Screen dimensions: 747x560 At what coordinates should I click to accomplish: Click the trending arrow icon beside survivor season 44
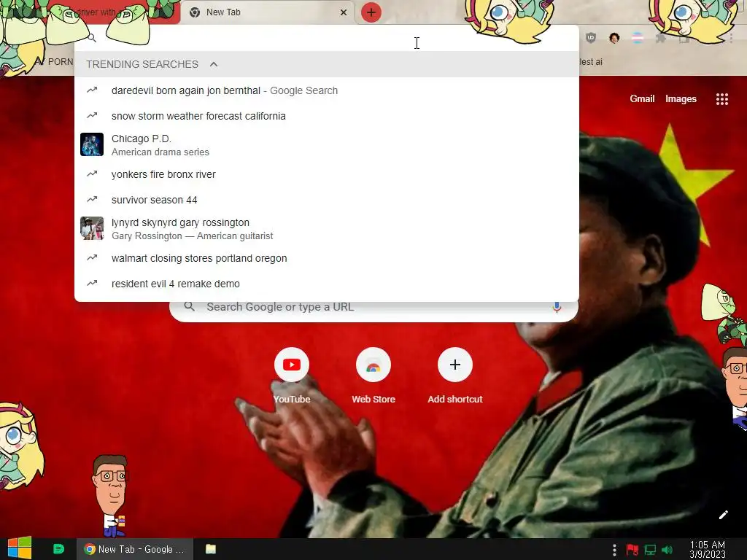(x=92, y=199)
